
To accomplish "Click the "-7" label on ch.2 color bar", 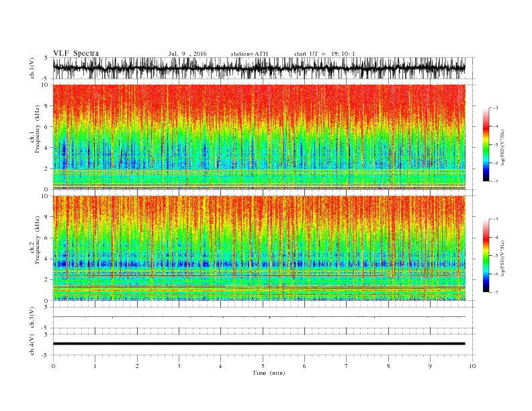I will pyautogui.click(x=496, y=292).
